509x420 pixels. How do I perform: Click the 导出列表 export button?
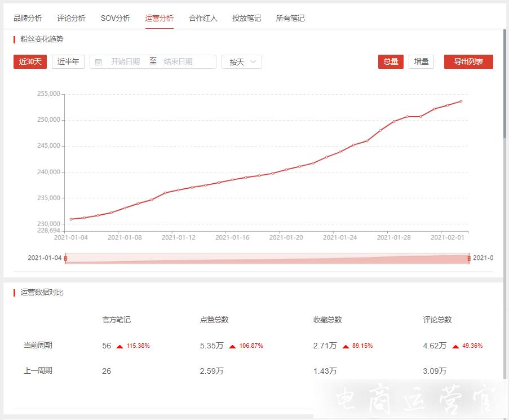[468, 61]
